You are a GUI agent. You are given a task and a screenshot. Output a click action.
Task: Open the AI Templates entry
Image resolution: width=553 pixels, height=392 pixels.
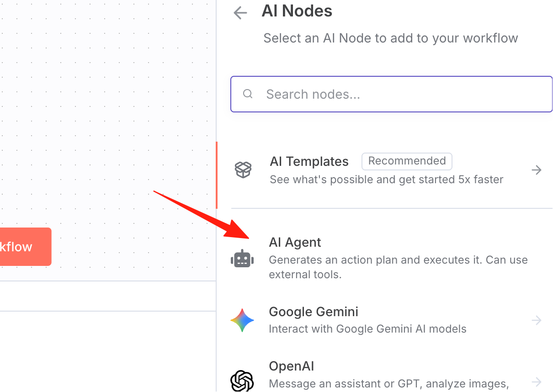tap(392, 170)
